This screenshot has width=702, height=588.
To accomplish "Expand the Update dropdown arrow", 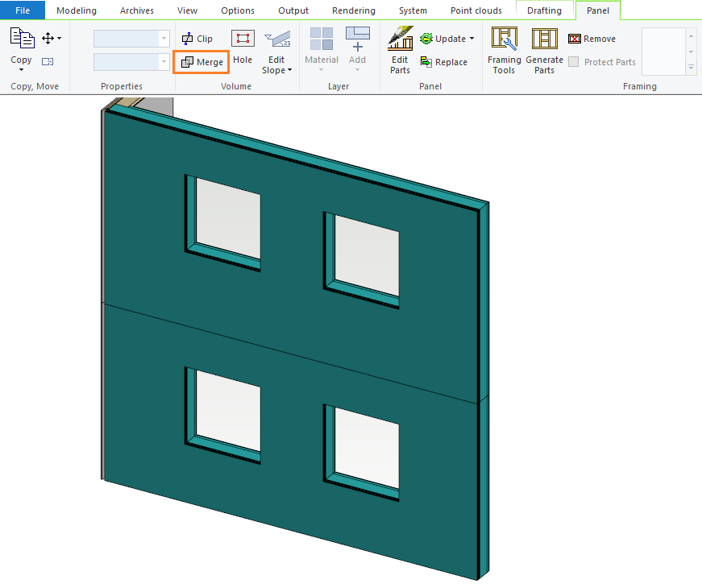I will [x=471, y=39].
